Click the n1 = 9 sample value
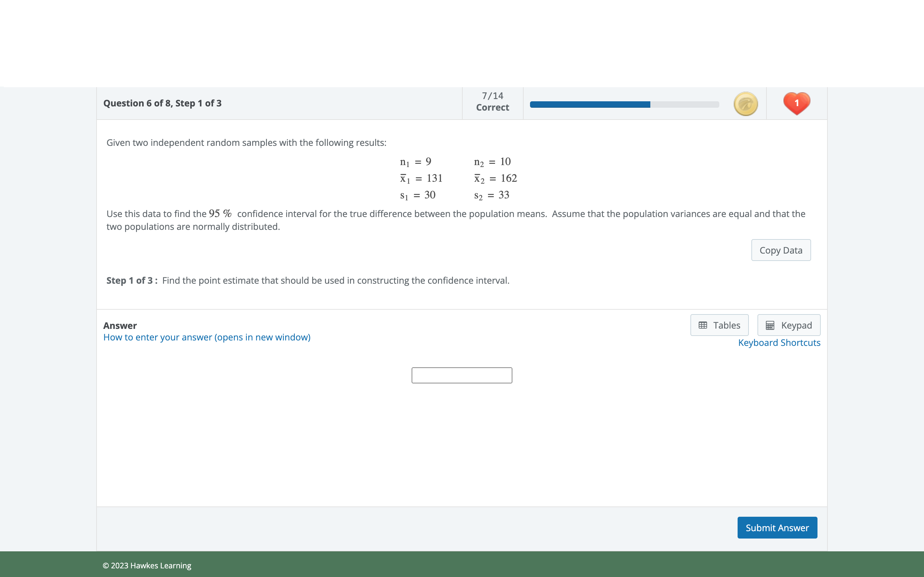The height and width of the screenshot is (577, 924). pyautogui.click(x=415, y=162)
